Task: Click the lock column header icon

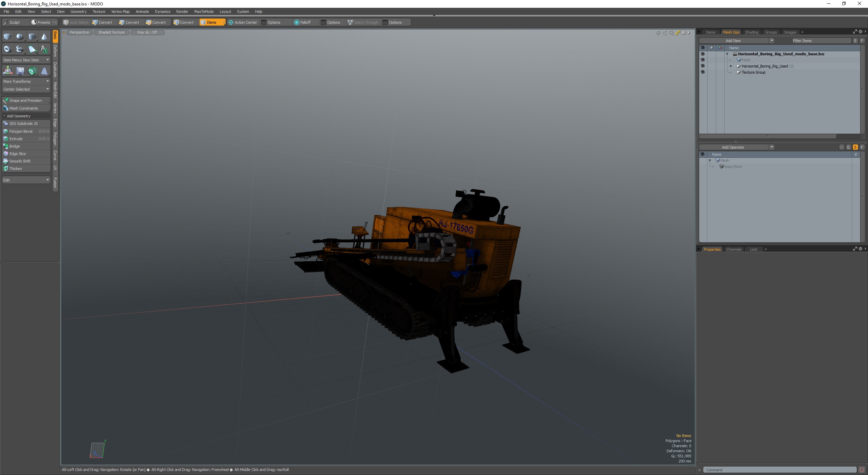Action: (711, 48)
